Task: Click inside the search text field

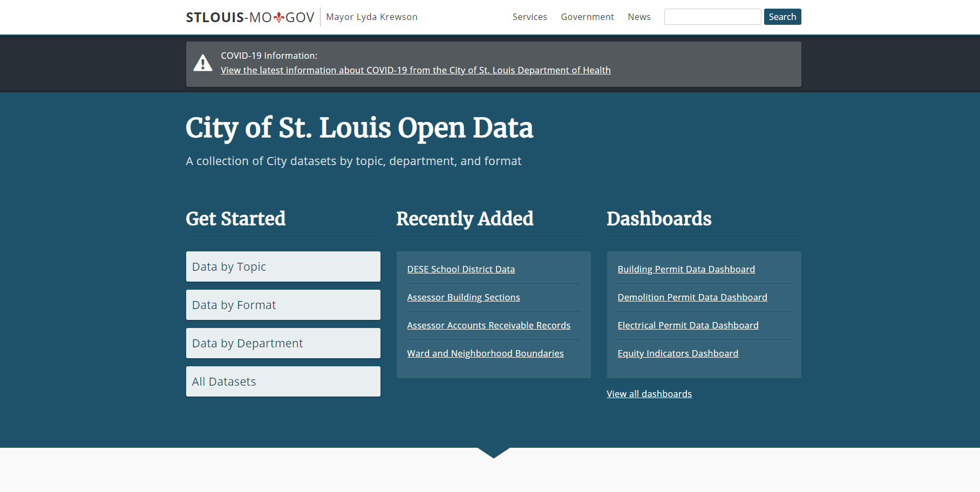Action: tap(712, 17)
